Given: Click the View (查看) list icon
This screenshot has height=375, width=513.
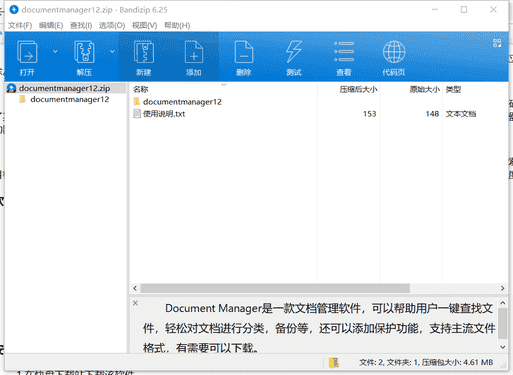Looking at the screenshot, I should coord(344,52).
